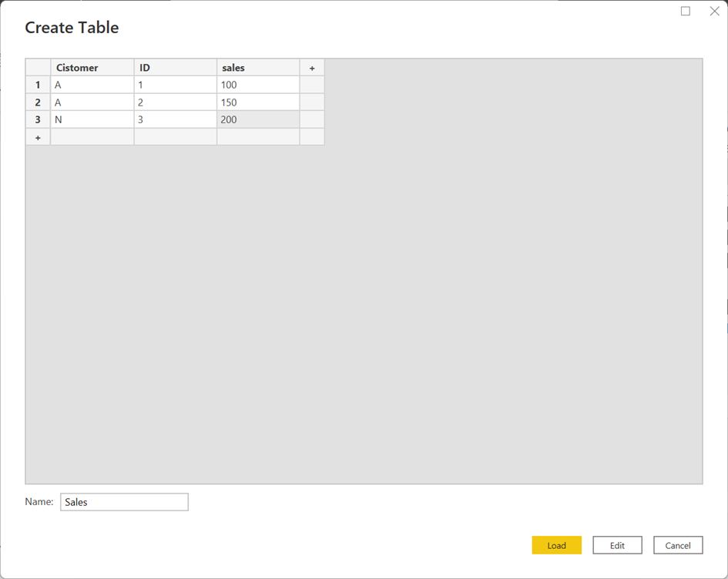Select the top-left corner cell of grid
Viewport: 728px width, 579px height.
tap(38, 68)
